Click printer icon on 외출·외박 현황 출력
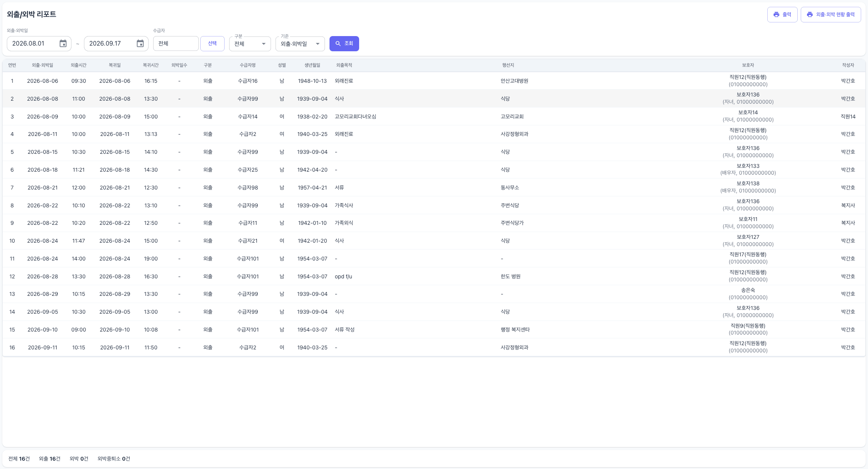 [x=810, y=14]
